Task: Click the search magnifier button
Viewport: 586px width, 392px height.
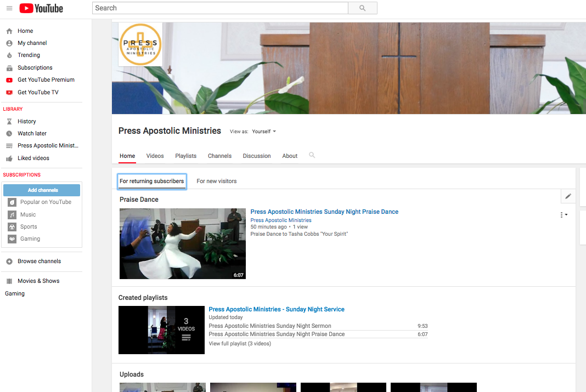Action: pos(362,8)
